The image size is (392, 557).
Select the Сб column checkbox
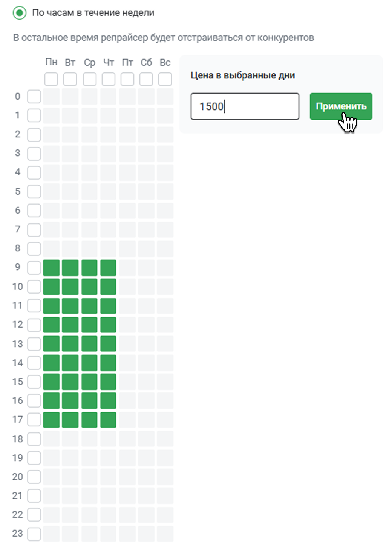click(x=146, y=79)
